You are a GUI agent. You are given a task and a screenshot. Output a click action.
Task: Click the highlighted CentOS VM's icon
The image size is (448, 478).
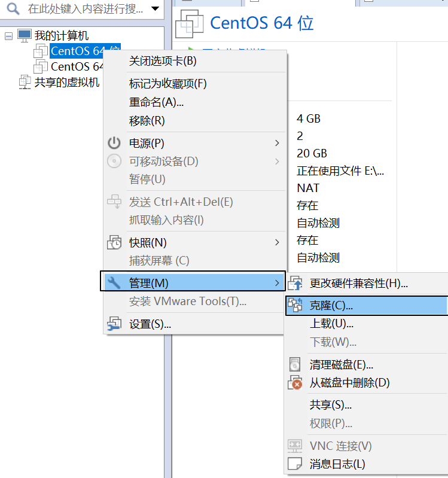coord(41,51)
